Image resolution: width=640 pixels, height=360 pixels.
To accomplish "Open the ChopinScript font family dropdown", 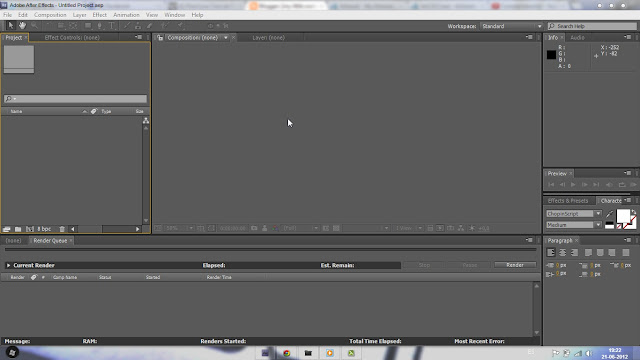I will coord(574,213).
